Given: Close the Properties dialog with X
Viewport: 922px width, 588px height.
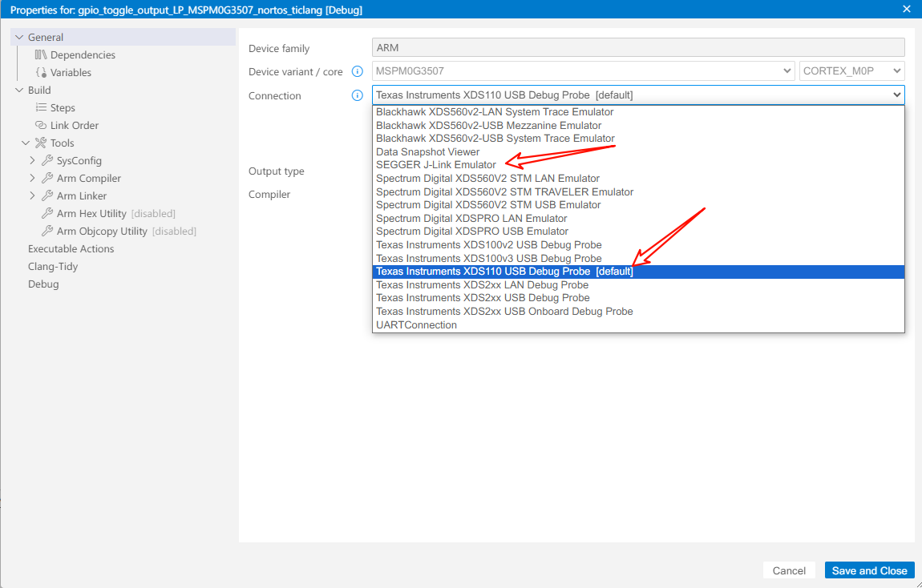Looking at the screenshot, I should coord(906,9).
